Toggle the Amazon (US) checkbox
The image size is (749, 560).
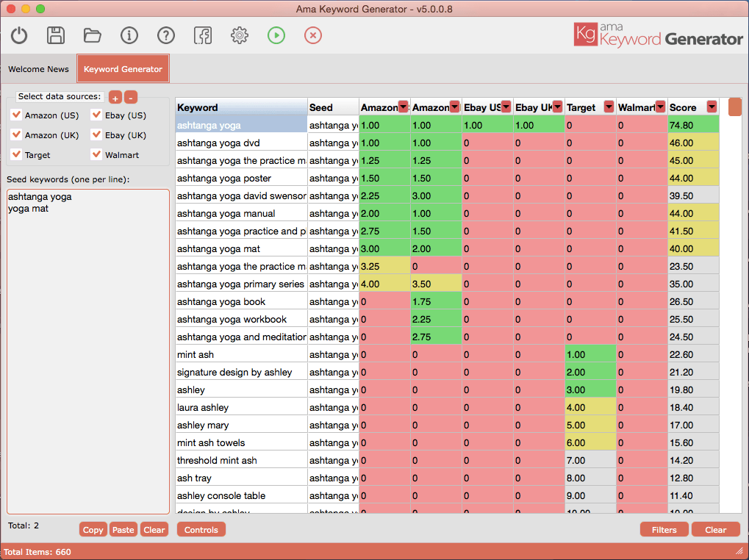17,115
